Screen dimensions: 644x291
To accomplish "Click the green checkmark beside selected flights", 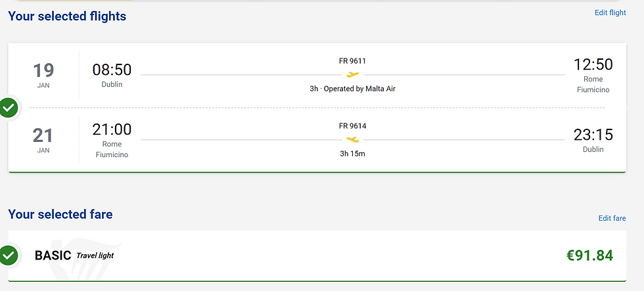I will point(8,108).
